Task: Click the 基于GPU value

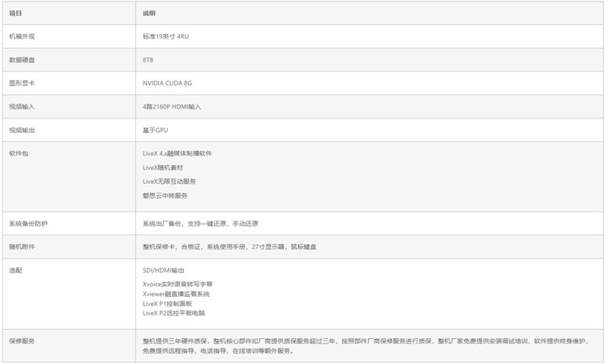Action: coord(155,130)
